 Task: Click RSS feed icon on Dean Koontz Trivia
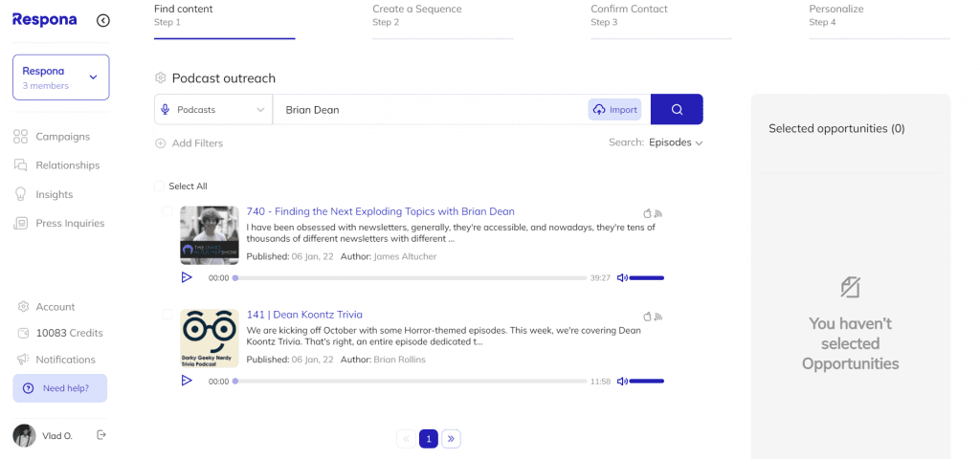(x=658, y=316)
